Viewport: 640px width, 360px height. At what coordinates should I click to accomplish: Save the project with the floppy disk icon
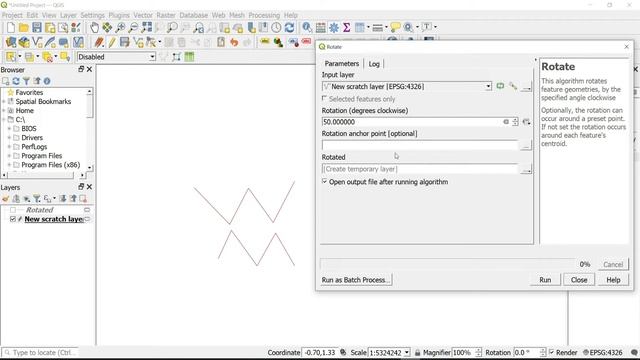pos(37,27)
